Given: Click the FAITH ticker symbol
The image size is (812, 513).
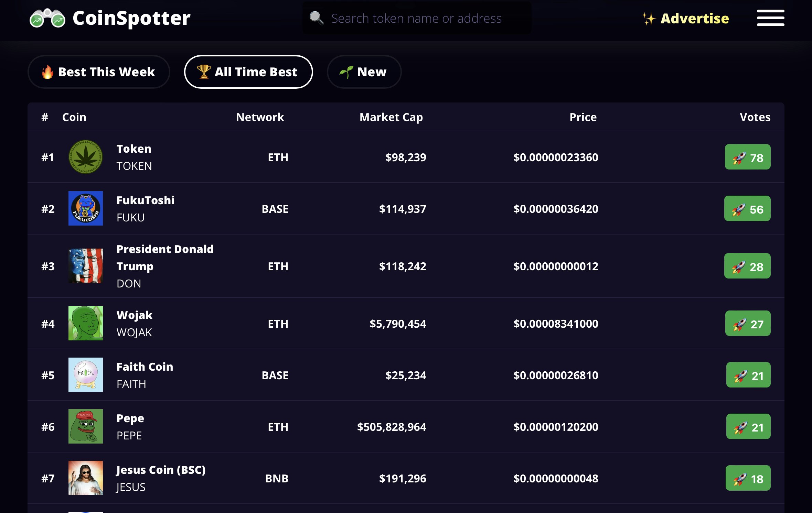Looking at the screenshot, I should [x=131, y=384].
